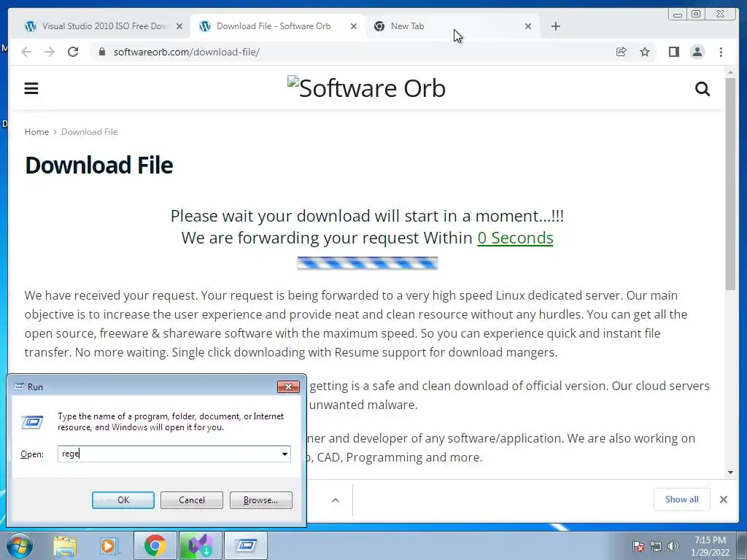
Task: Expand download item options chevron
Action: click(x=336, y=500)
